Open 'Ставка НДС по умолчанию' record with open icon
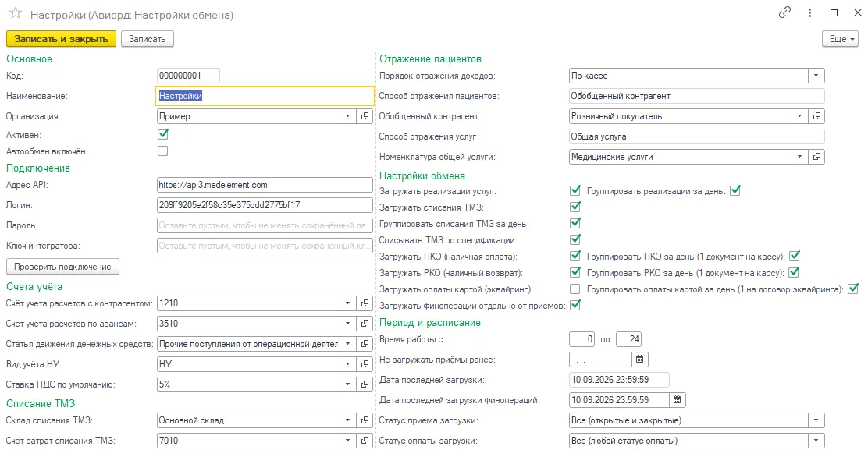 pyautogui.click(x=365, y=384)
